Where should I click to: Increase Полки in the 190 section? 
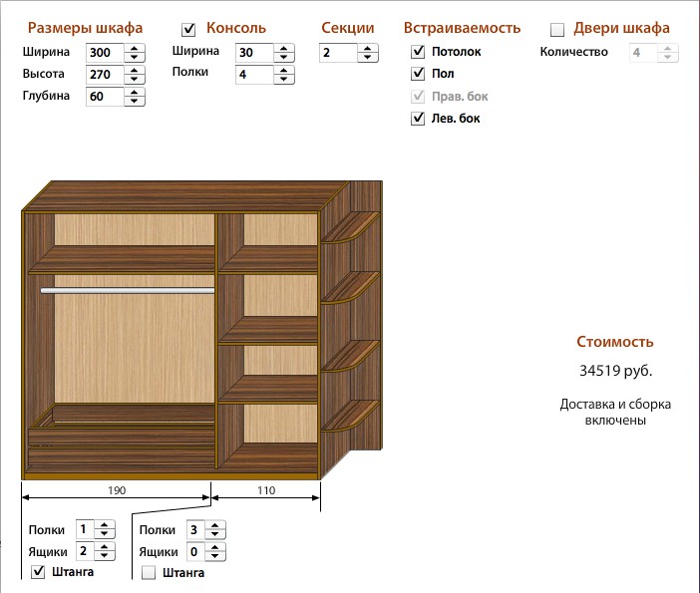105,525
